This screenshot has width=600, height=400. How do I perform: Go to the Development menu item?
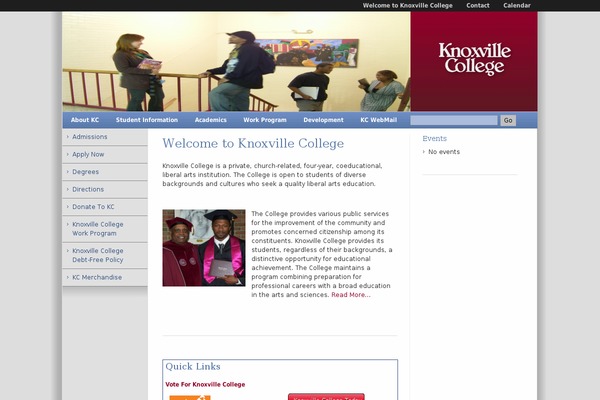[323, 120]
